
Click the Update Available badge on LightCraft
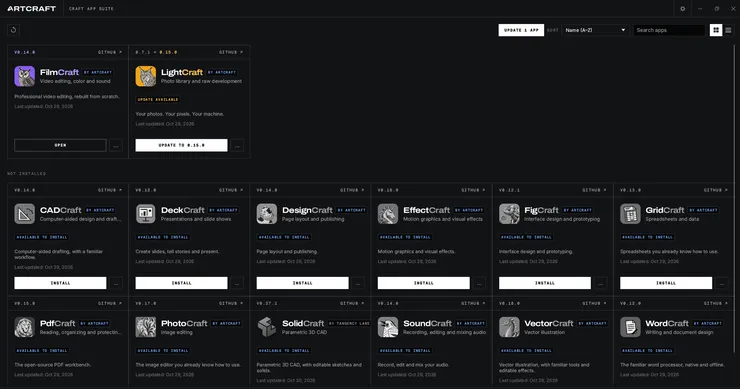pos(158,100)
